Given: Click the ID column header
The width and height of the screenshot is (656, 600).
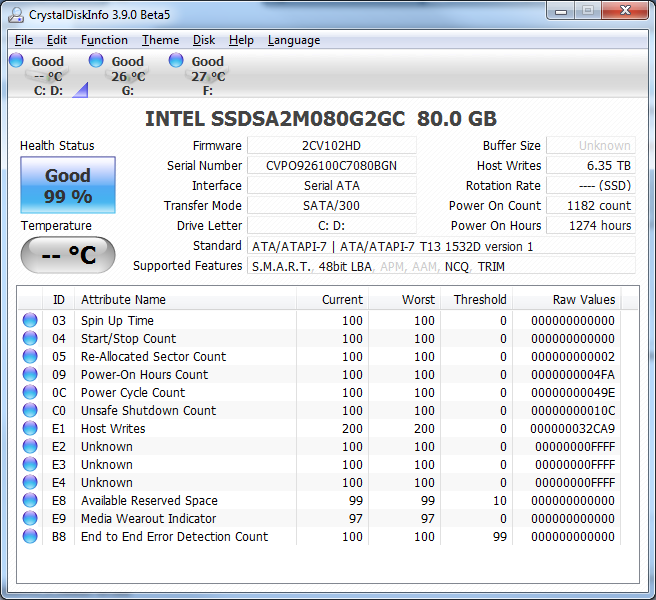Looking at the screenshot, I should tap(59, 300).
